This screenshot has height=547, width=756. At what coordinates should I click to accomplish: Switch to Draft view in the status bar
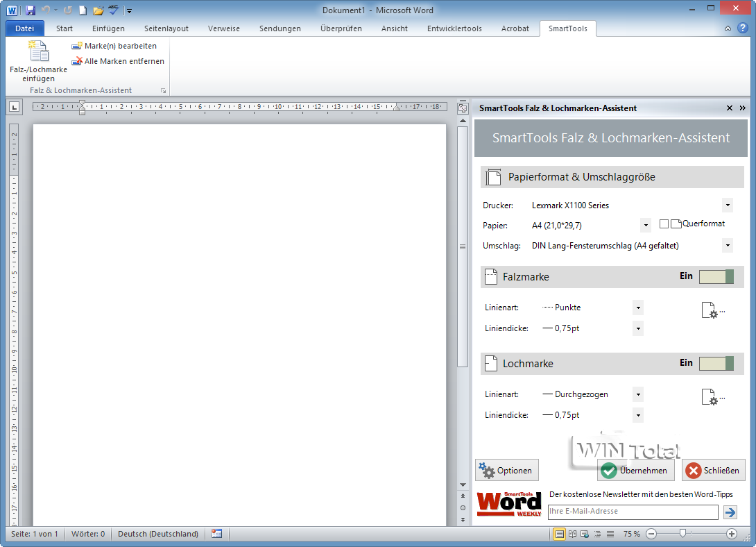610,534
